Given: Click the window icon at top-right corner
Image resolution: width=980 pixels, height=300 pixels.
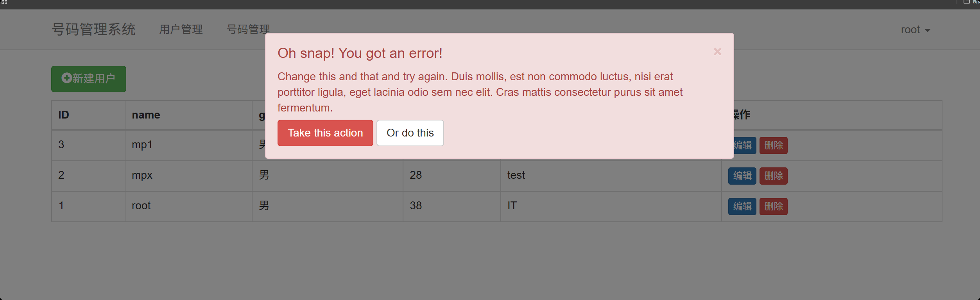Looking at the screenshot, I should 966,2.
